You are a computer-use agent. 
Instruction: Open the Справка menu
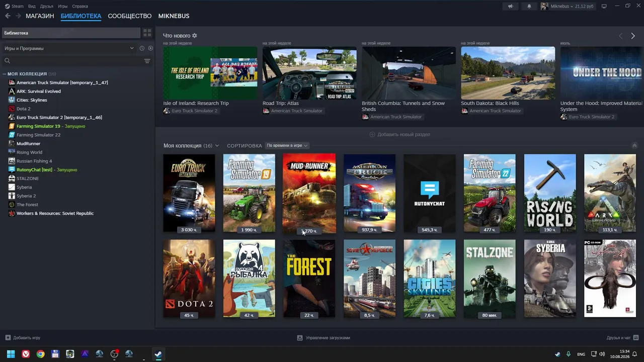point(80,6)
